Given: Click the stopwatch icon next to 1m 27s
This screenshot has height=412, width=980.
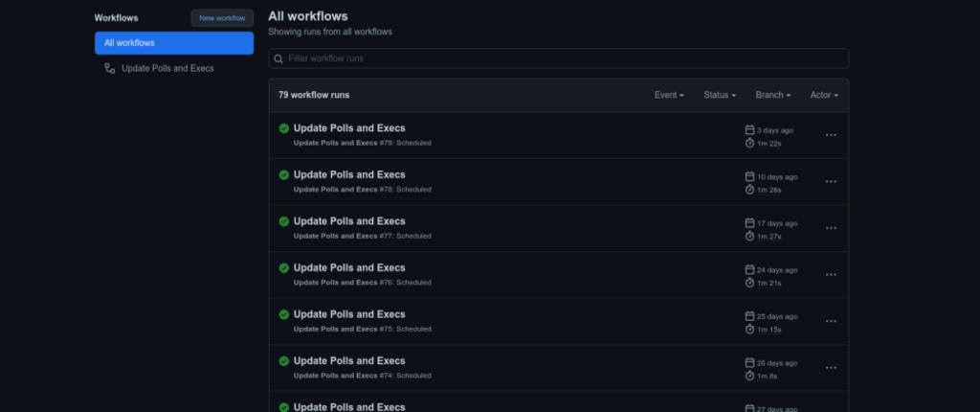Looking at the screenshot, I should [750, 236].
